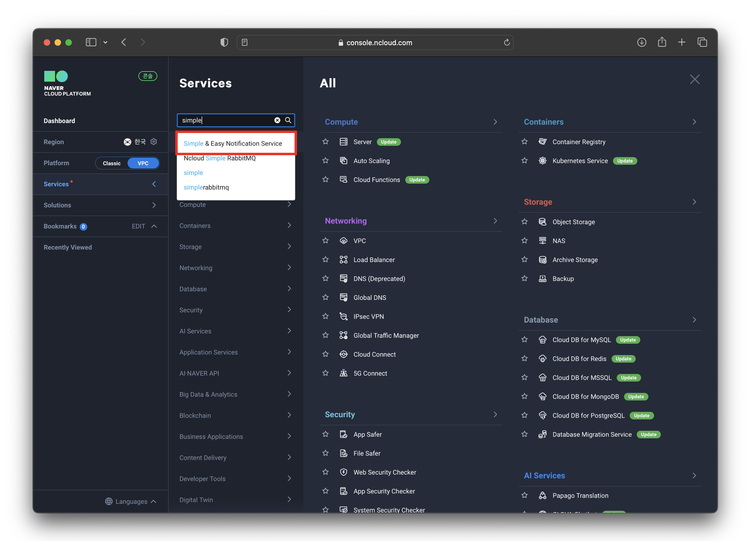Expand the Solutions sidebar section

(x=154, y=205)
